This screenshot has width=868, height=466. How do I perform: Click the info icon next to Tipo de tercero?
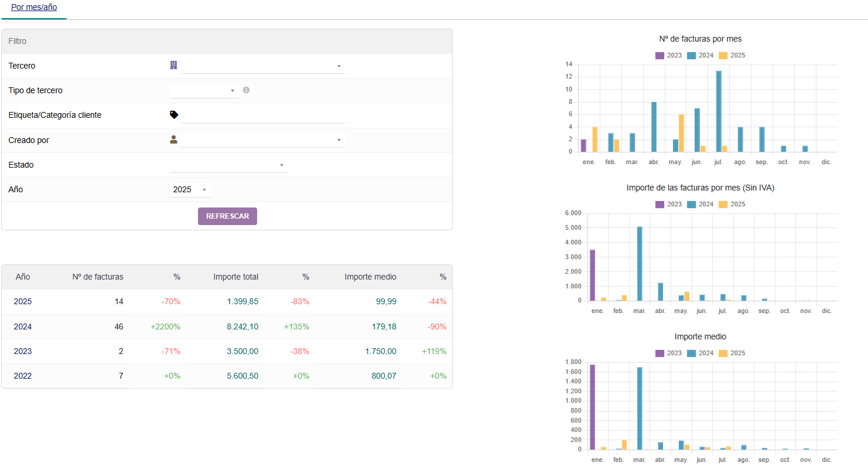(246, 90)
